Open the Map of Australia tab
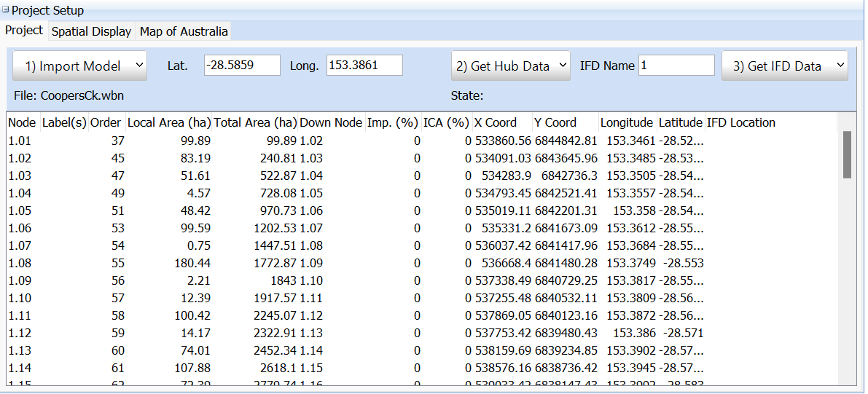 click(184, 31)
